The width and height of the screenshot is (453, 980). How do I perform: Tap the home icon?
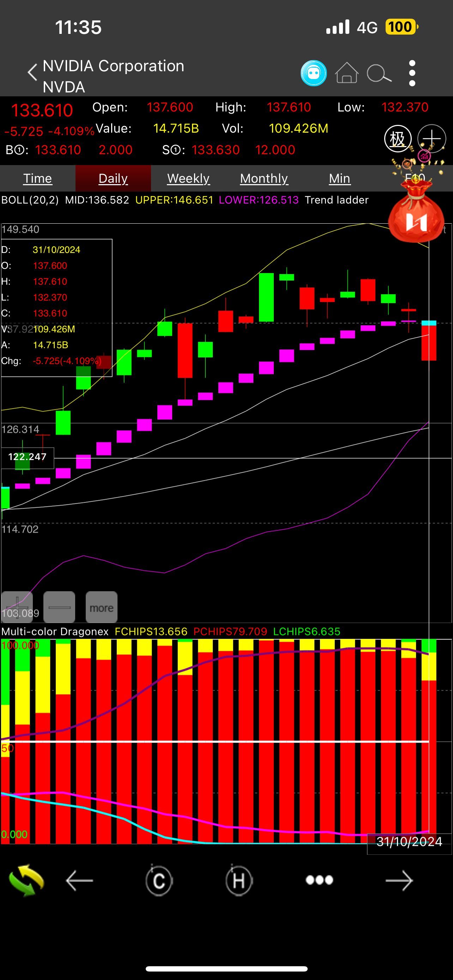(x=346, y=73)
